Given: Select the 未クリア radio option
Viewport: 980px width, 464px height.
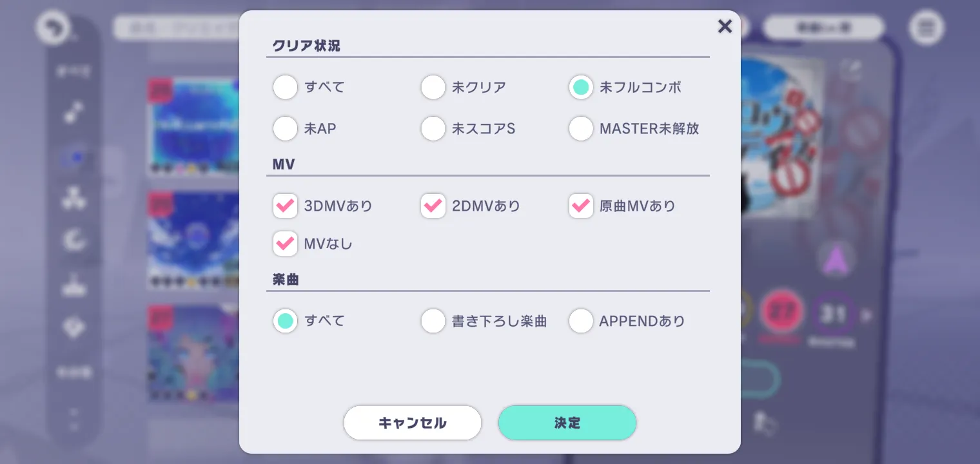Looking at the screenshot, I should pos(433,88).
